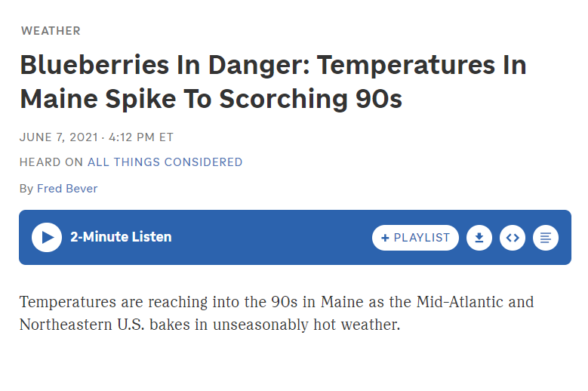Click the "HEARD ON" label text

(51, 162)
